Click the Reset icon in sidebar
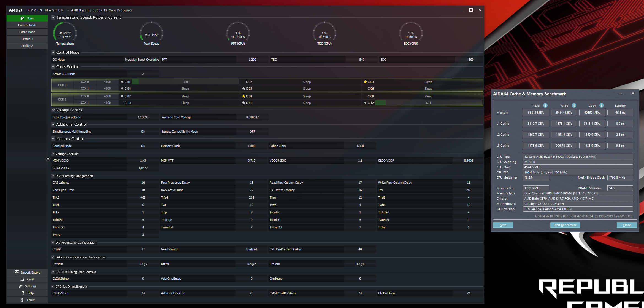The image size is (644, 308). [x=22, y=279]
